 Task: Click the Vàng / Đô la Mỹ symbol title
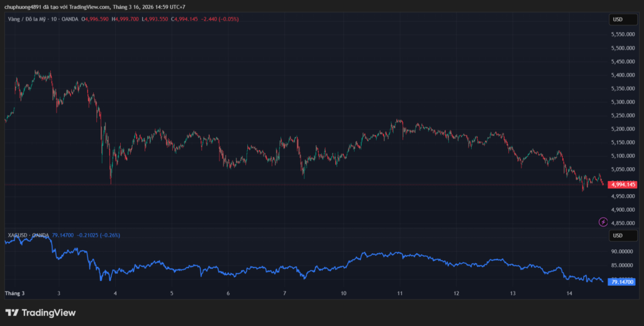pos(30,19)
